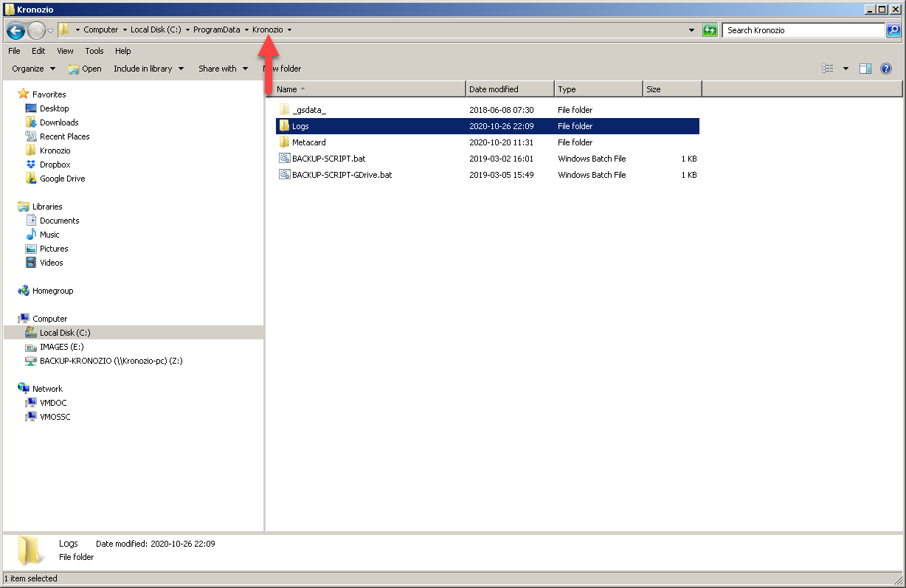Expand the dropdown arrow after Computer breadcrumb
906x588 pixels.
(x=124, y=30)
